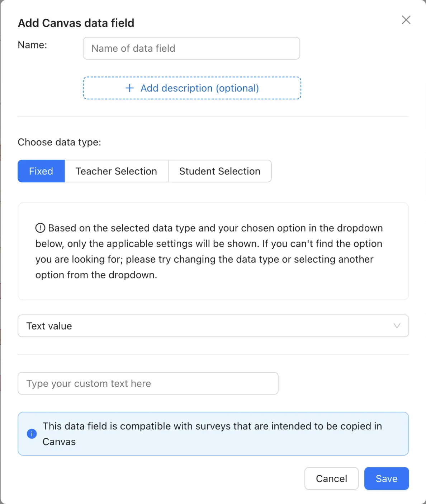
Task: Click the 'Text value' selected option text
Action: coord(49,326)
